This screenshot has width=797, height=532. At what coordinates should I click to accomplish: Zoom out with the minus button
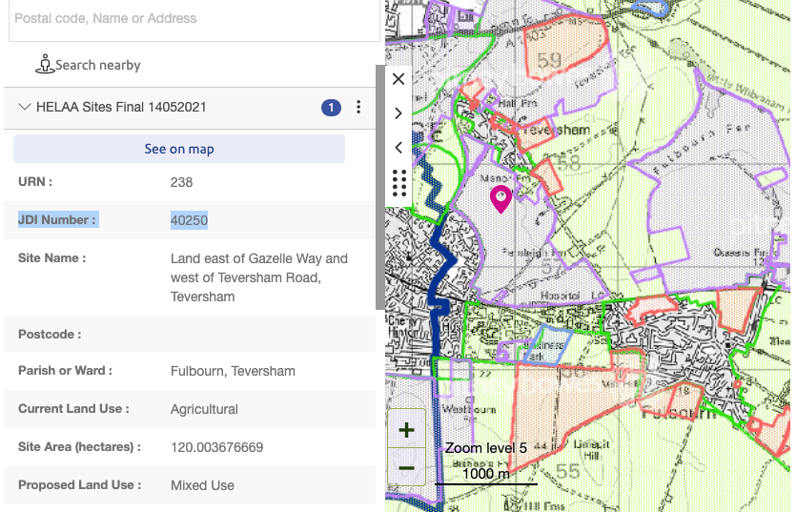pyautogui.click(x=406, y=468)
